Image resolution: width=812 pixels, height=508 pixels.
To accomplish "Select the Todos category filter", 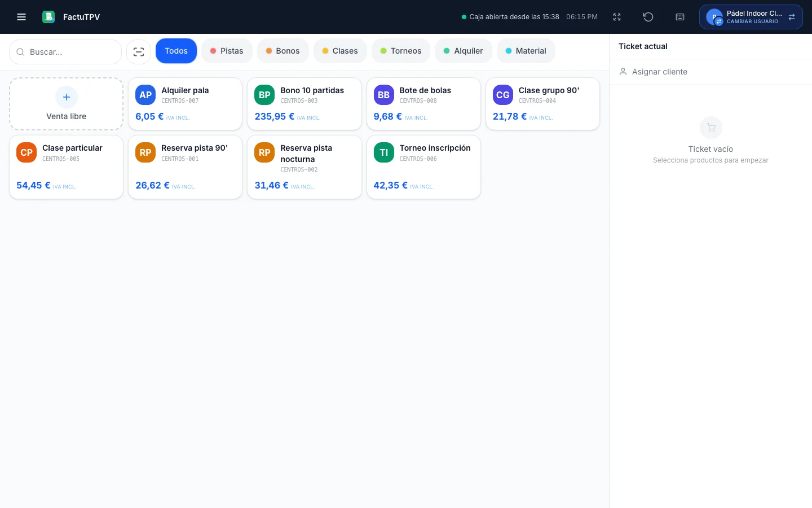I will click(176, 51).
